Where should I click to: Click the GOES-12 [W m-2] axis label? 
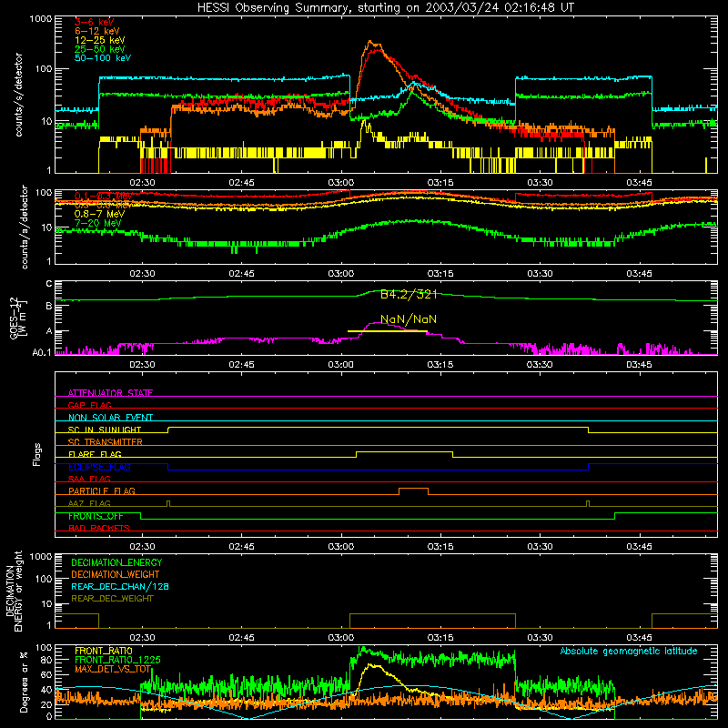[x=19, y=318]
